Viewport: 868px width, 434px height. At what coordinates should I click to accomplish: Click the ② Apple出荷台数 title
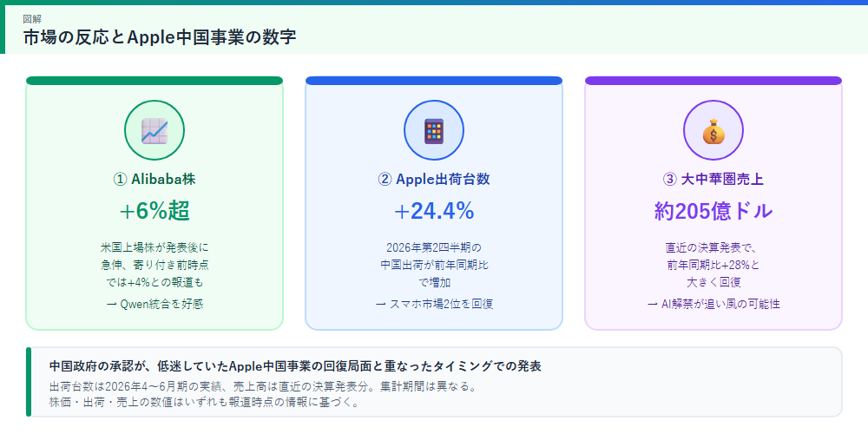tap(434, 180)
